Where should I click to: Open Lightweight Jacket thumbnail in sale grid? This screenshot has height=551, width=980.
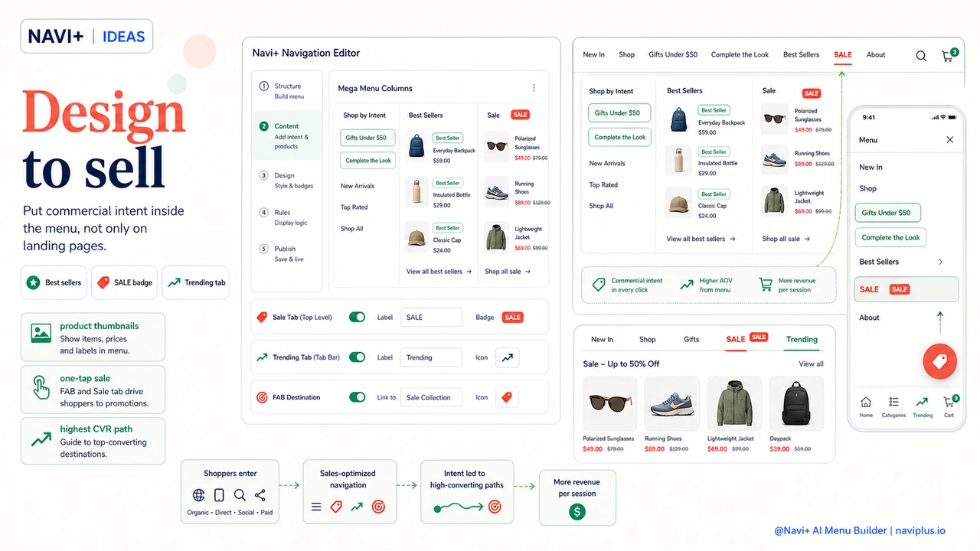pos(734,403)
